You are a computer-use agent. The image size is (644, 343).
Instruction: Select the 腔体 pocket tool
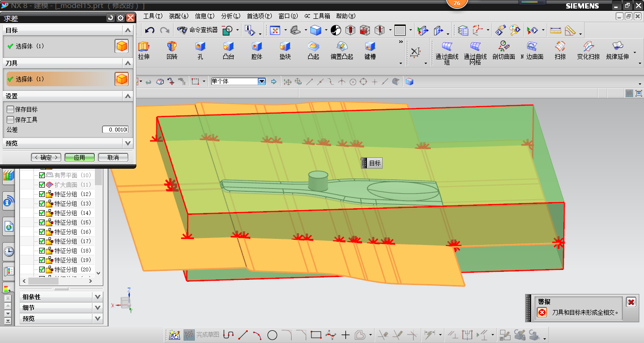[x=257, y=50]
